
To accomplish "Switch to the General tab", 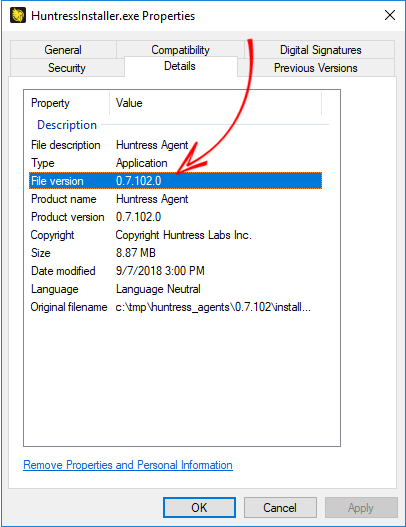I will tap(63, 50).
